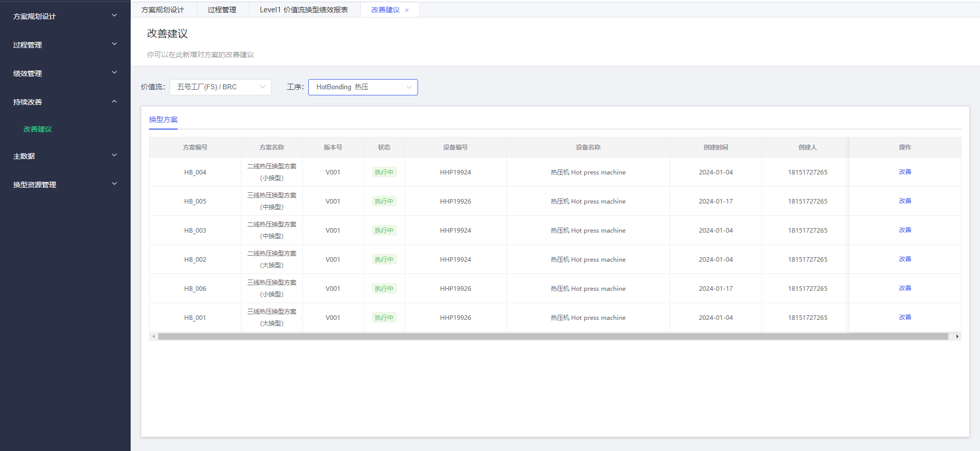Click 改善 link for HB_005
Viewport: 980px width, 451px height.
[x=905, y=201]
